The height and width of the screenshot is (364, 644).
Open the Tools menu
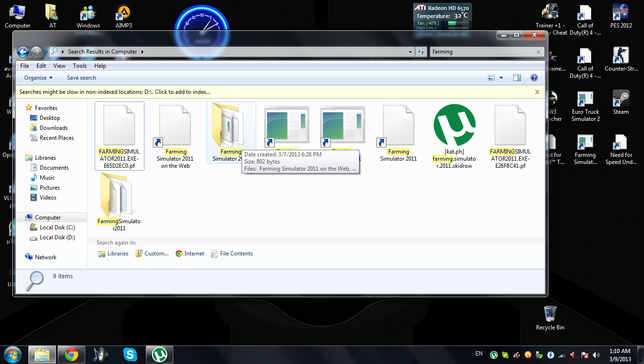[x=80, y=66]
